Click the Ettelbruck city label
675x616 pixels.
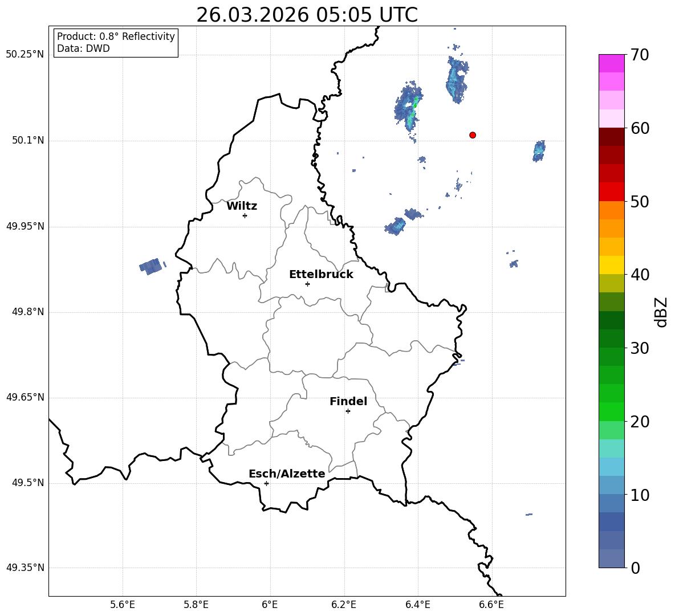click(321, 275)
